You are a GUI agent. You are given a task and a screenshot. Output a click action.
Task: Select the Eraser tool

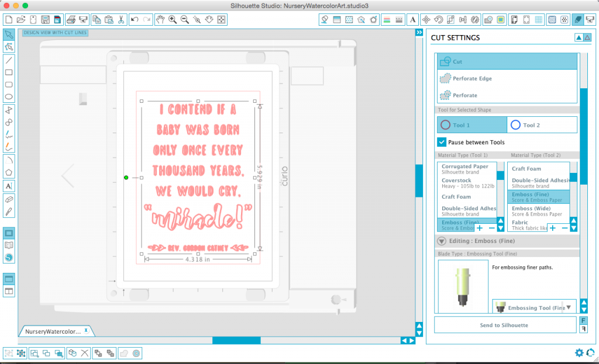click(9, 199)
